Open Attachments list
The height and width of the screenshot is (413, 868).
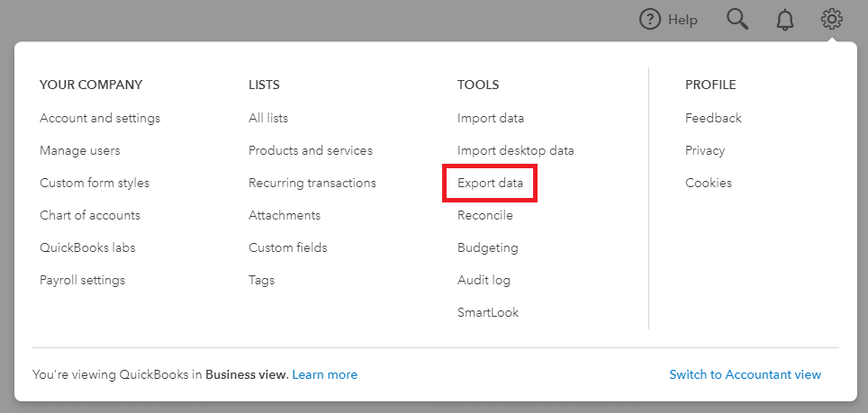(285, 215)
